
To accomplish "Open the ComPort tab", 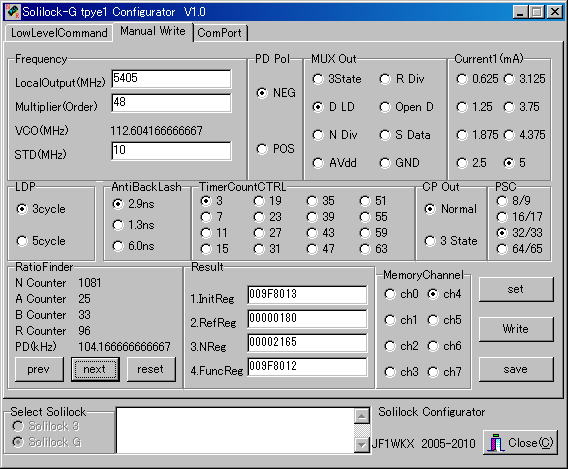I will tap(220, 33).
